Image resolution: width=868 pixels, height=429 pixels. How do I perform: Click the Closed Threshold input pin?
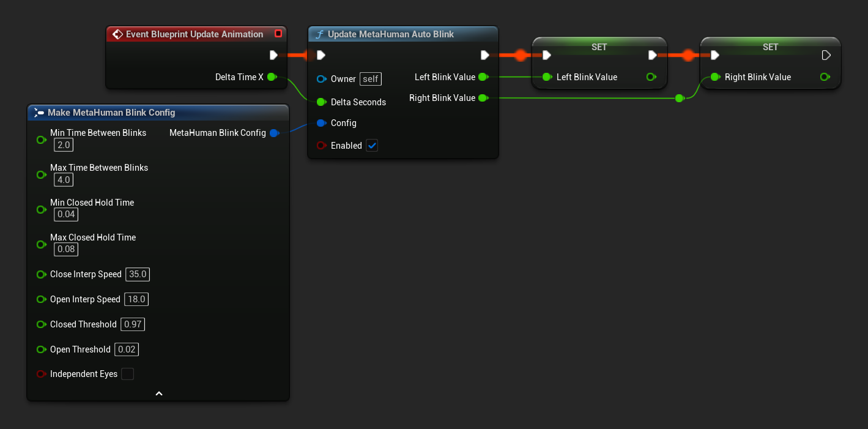(41, 324)
